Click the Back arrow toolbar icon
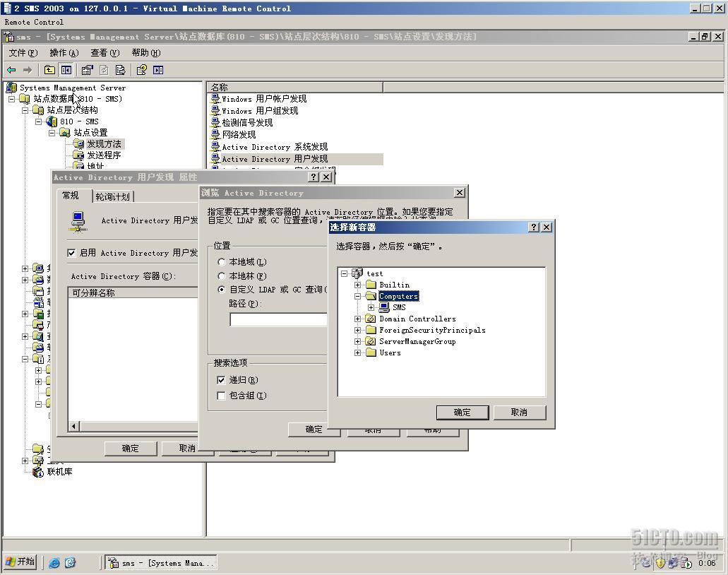 point(11,70)
